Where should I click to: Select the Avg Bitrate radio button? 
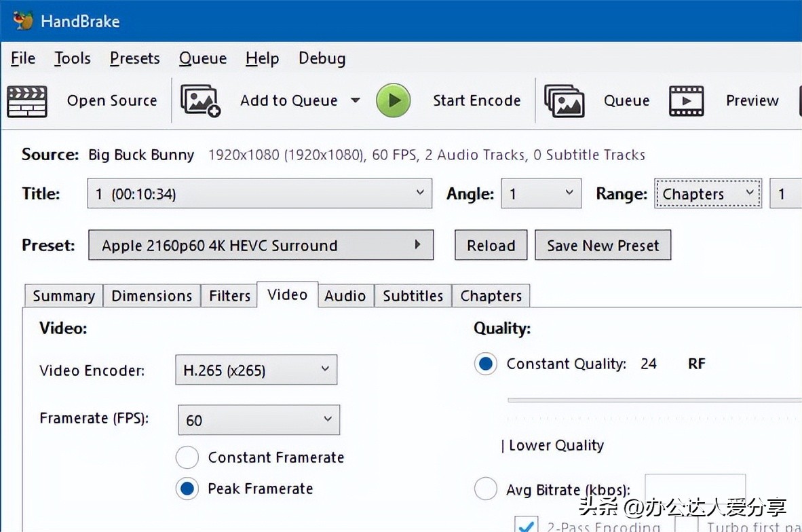[x=485, y=489]
